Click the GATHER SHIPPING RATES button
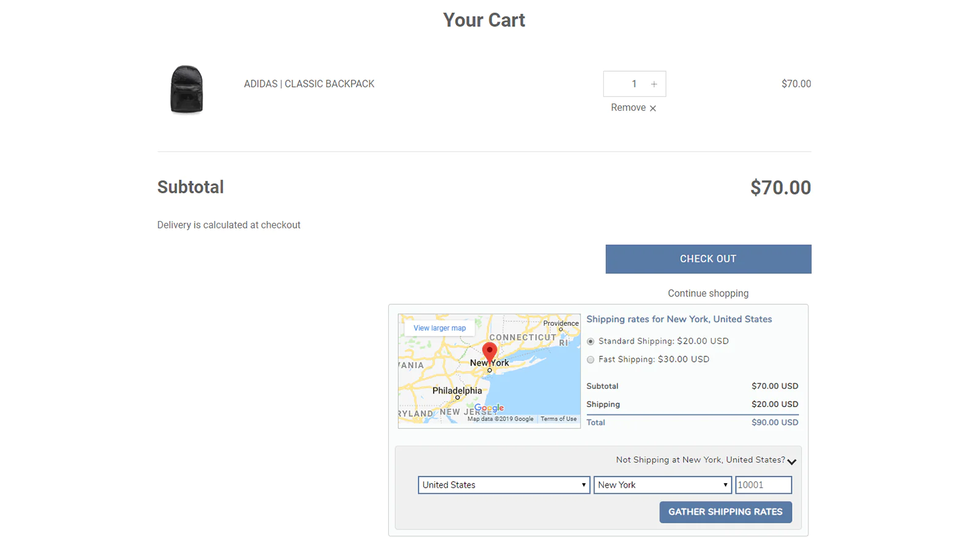Viewport: 980px width, 551px height. point(725,512)
